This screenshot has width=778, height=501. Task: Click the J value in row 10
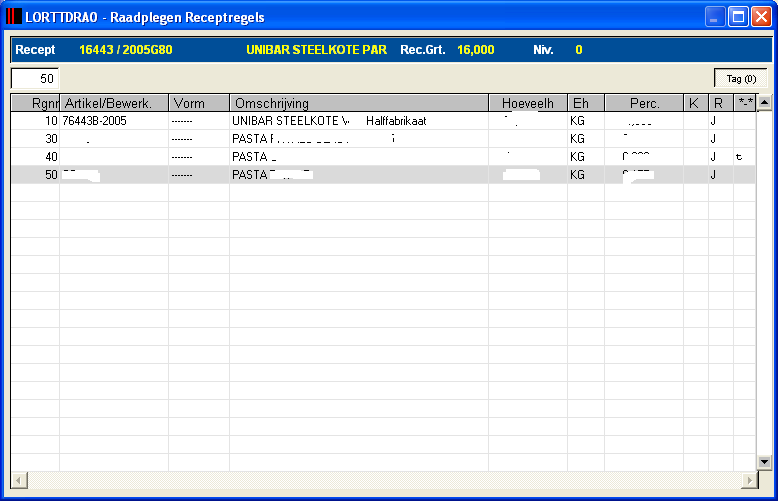(713, 121)
